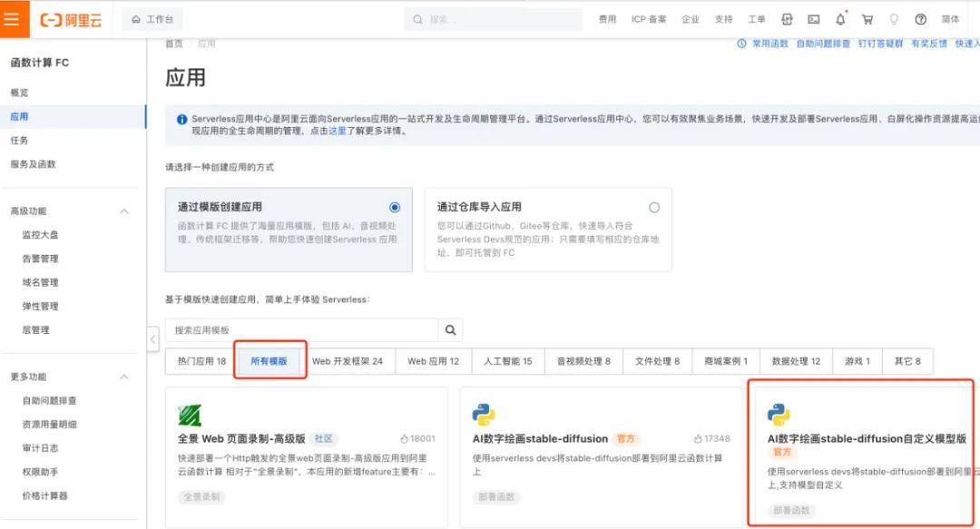Screen dimensions: 980x529
Task: Click 这里 link in info banner
Action: pyautogui.click(x=337, y=131)
